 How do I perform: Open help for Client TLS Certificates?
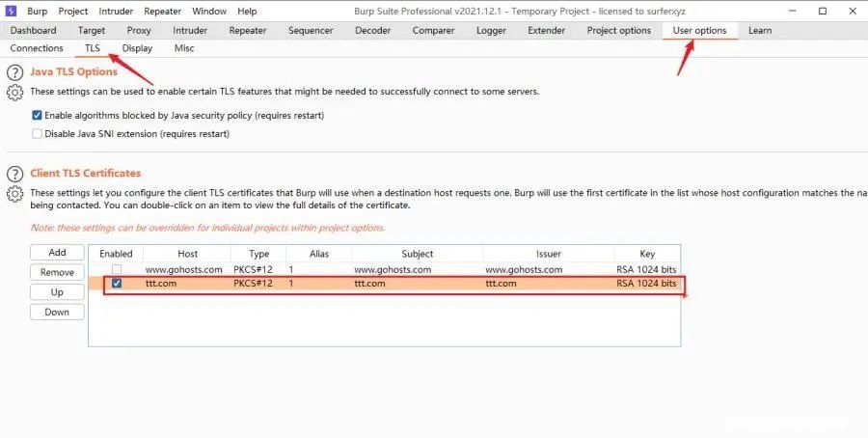point(14,174)
